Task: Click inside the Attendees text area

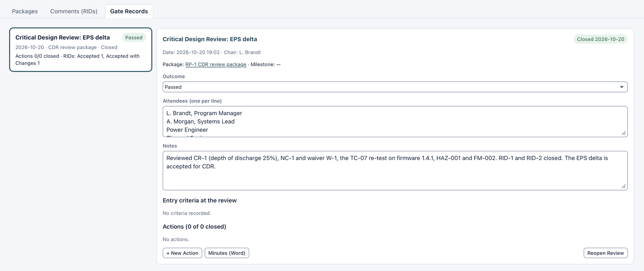Action: tap(395, 121)
